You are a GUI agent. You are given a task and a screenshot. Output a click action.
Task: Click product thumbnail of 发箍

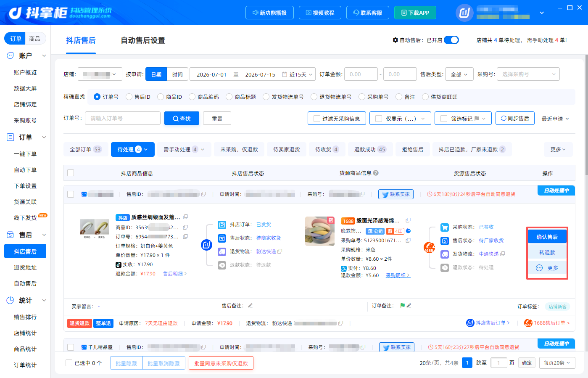coord(95,230)
